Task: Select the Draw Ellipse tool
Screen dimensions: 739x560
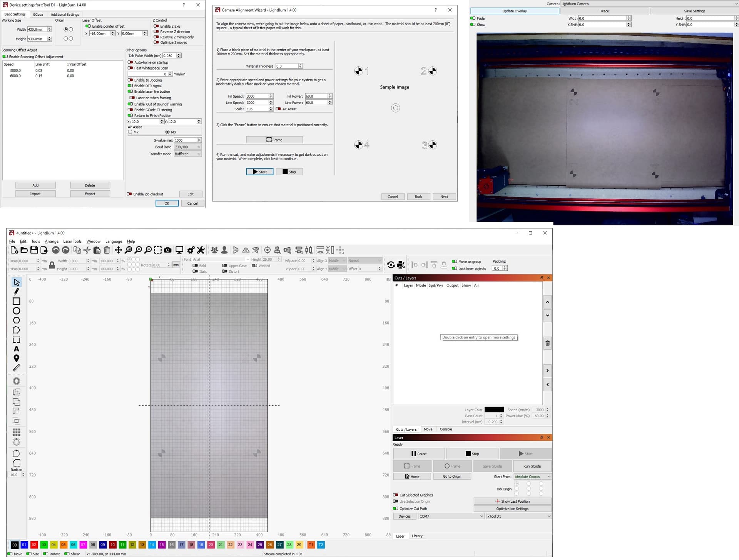Action: 17,311
